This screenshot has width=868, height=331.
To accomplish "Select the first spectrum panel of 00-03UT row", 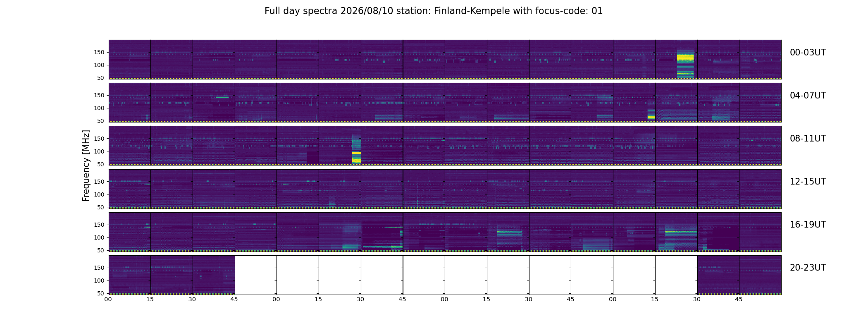I will tap(129, 59).
